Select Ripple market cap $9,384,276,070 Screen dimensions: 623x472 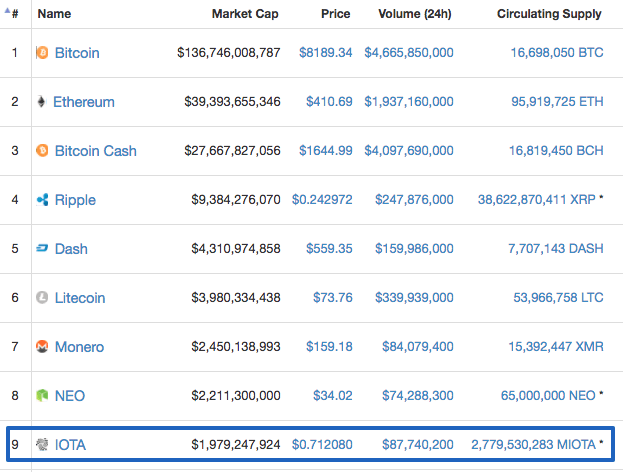(x=236, y=199)
